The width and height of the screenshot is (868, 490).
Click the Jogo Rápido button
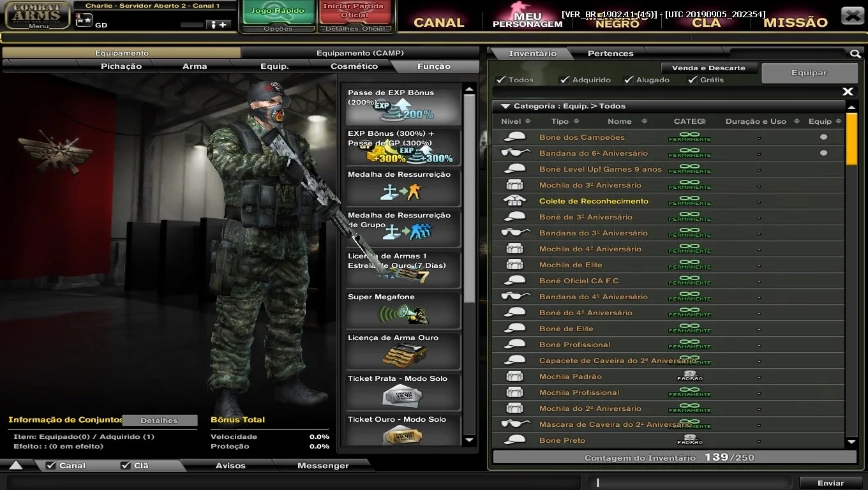pos(278,11)
